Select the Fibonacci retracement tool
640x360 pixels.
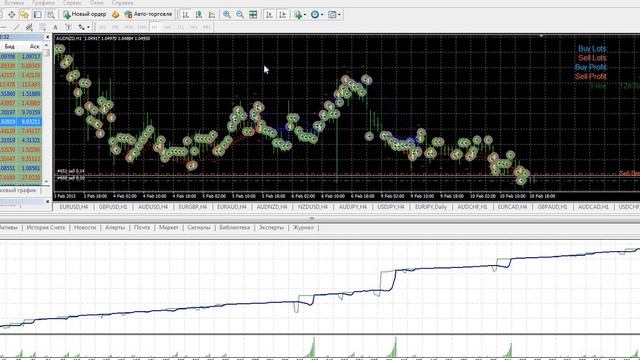(42, 27)
